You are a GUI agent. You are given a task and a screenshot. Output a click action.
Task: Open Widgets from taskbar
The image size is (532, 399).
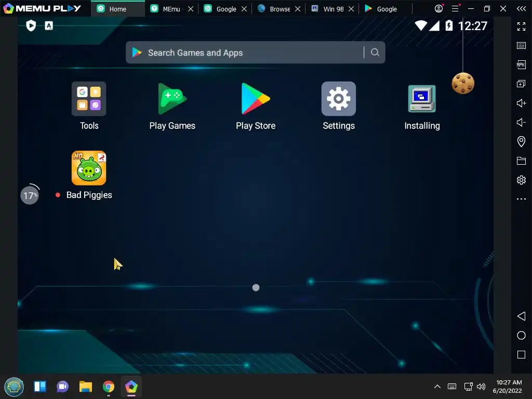click(x=39, y=387)
